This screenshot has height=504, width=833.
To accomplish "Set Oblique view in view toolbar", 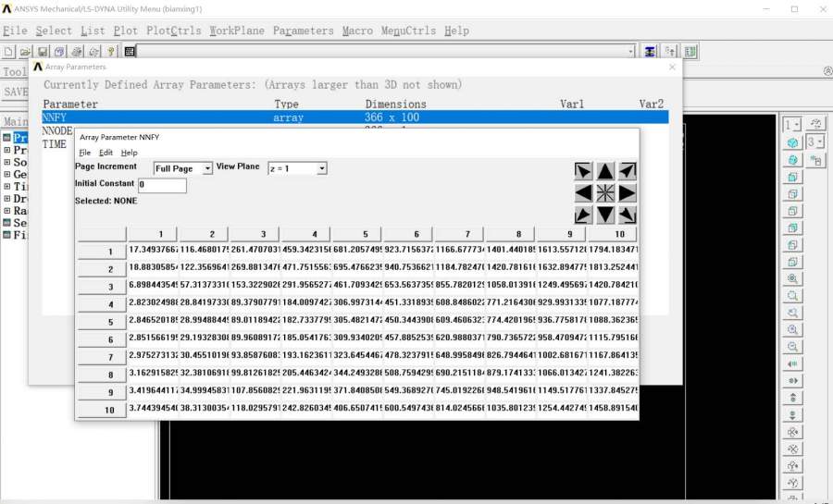I will [792, 160].
